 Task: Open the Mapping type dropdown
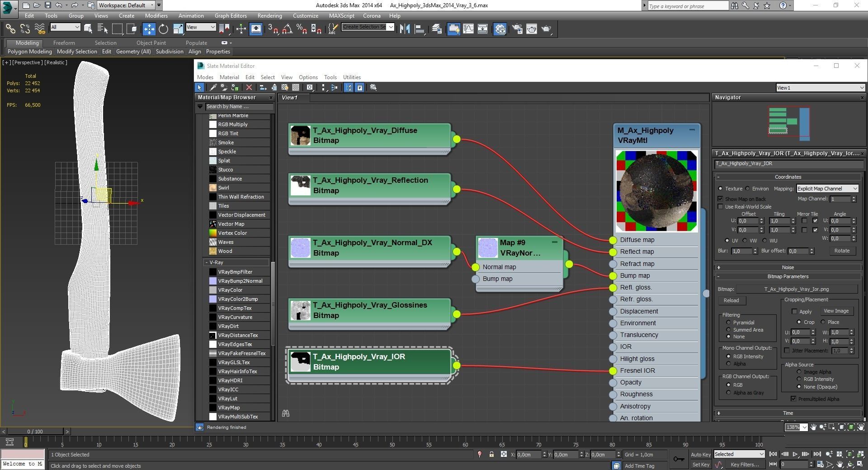tap(827, 189)
